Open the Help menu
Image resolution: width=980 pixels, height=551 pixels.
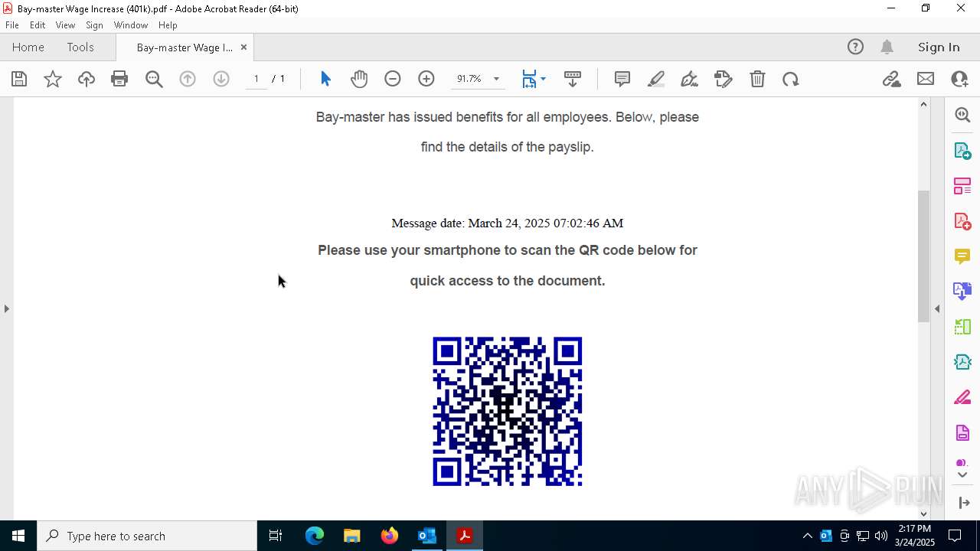168,25
